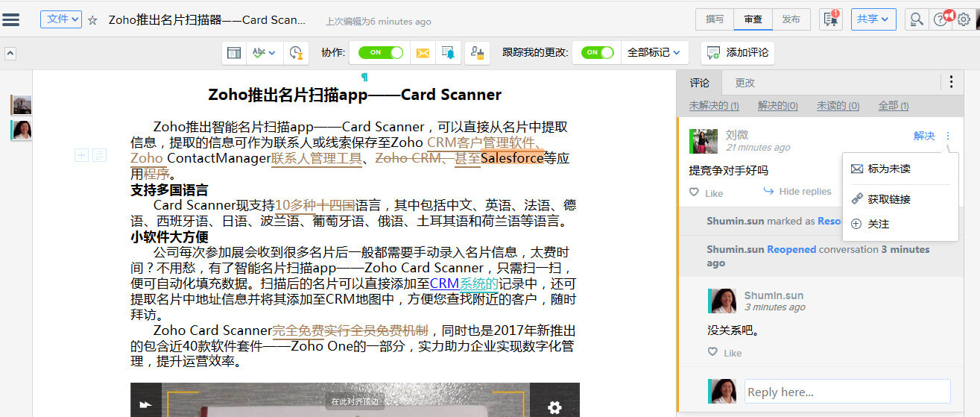The height and width of the screenshot is (417, 980).
Task: Click the Reply here input field
Action: pos(847,392)
